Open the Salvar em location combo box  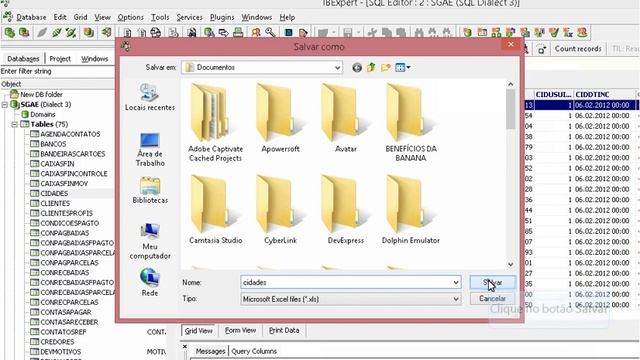coord(262,67)
